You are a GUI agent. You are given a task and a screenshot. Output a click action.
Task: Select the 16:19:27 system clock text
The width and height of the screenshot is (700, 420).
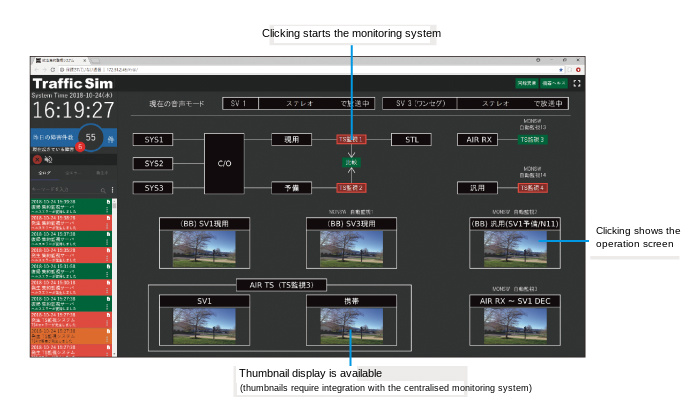pyautogui.click(x=73, y=110)
